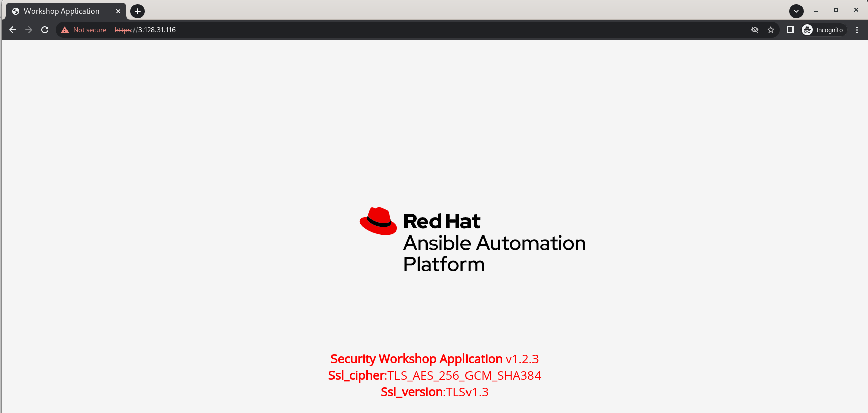Click the Ssl_cipher TLS_AES_256_GCM_SHA384 line
868x413 pixels.
pos(434,376)
